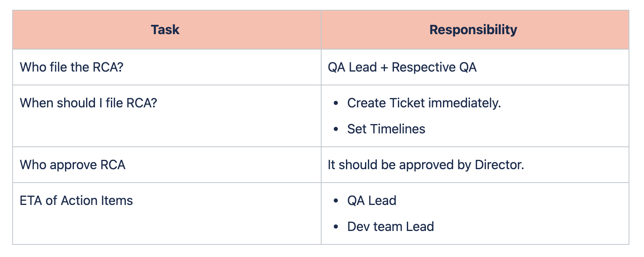The image size is (644, 257).
Task: Select the "When should I file RCA?" text
Action: pos(88,103)
